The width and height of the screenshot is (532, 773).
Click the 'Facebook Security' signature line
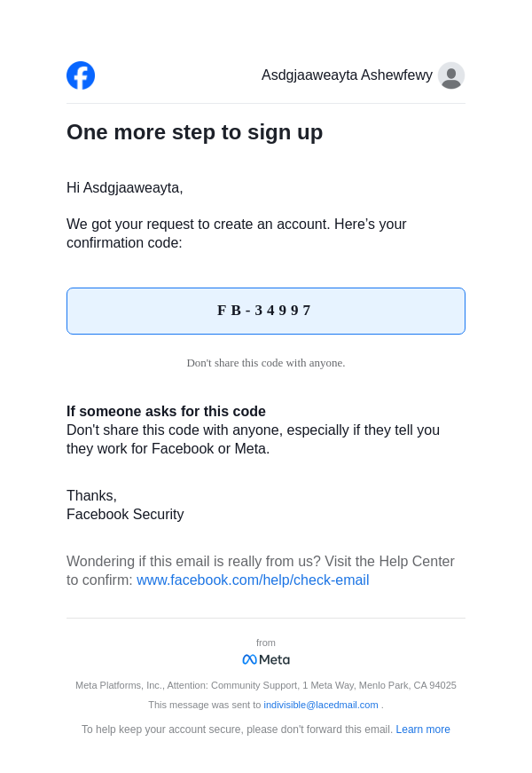[x=125, y=515]
